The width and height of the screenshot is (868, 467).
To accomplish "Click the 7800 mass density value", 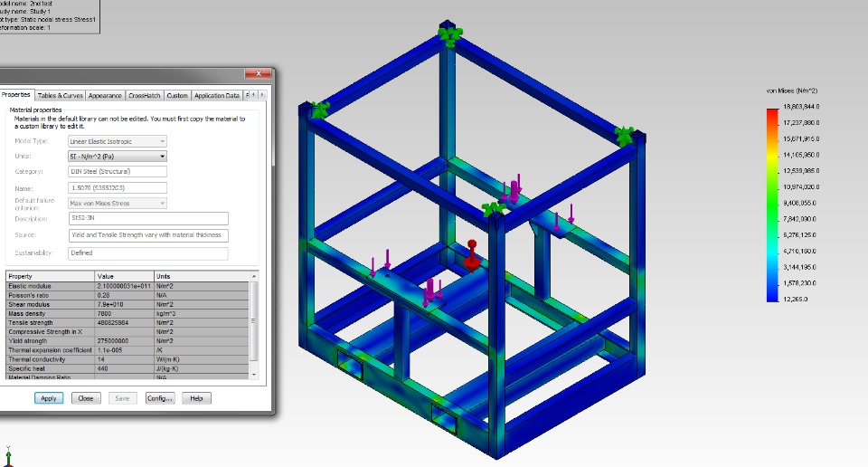I will coord(104,313).
